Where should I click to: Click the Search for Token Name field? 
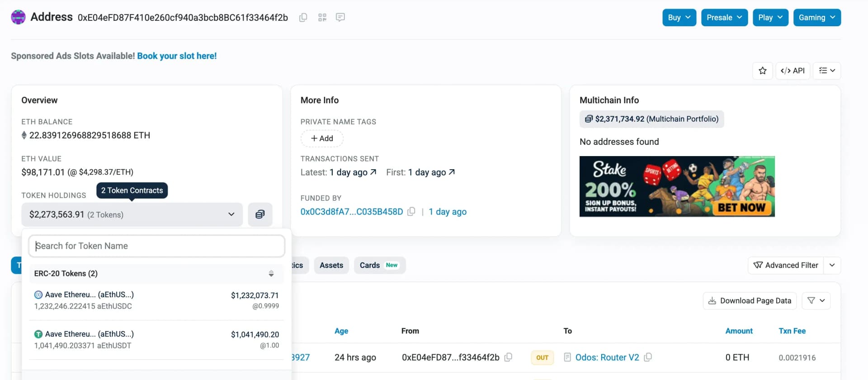point(156,246)
